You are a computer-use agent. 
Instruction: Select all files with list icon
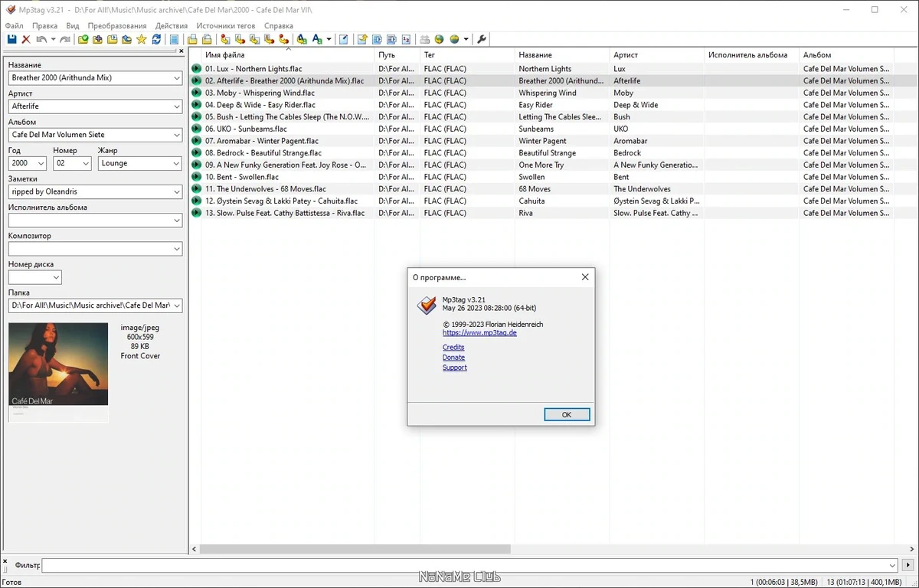click(x=175, y=39)
